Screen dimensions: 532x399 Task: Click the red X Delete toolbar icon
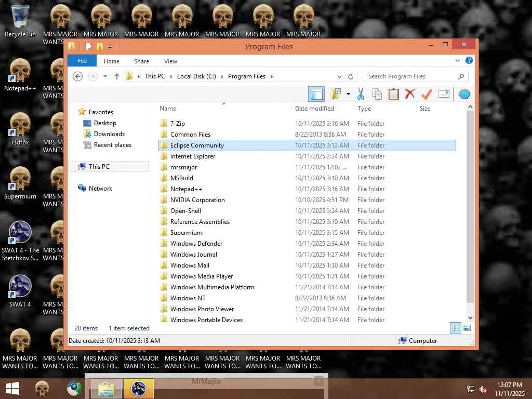410,94
